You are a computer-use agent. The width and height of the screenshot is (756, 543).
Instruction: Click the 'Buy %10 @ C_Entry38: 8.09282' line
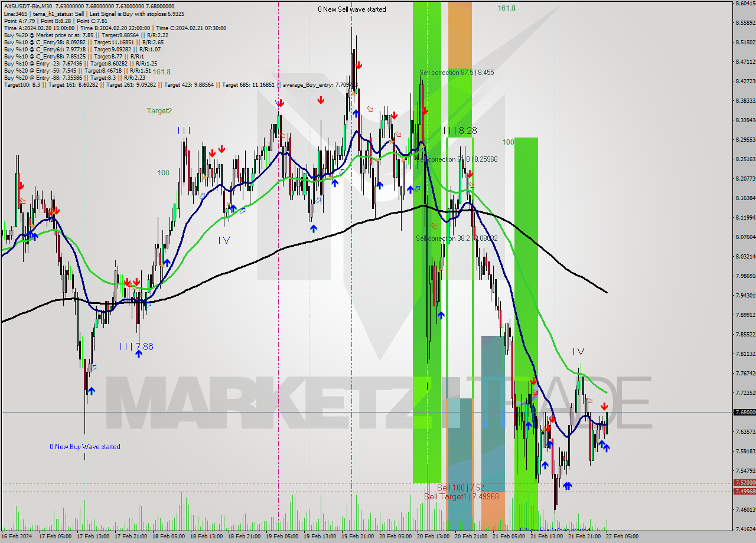[83, 42]
